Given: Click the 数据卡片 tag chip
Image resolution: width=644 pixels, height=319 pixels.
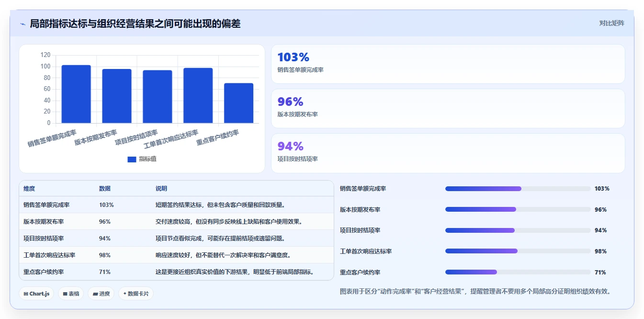Looking at the screenshot, I should (x=136, y=294).
